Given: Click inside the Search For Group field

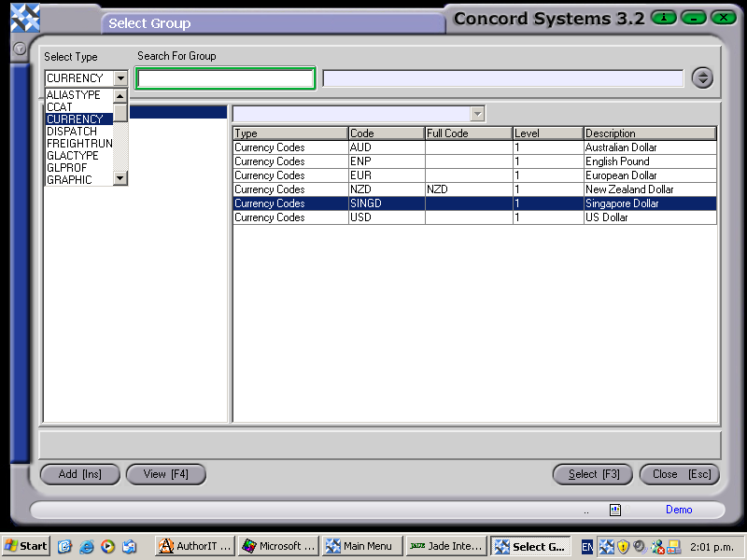Looking at the screenshot, I should [224, 78].
